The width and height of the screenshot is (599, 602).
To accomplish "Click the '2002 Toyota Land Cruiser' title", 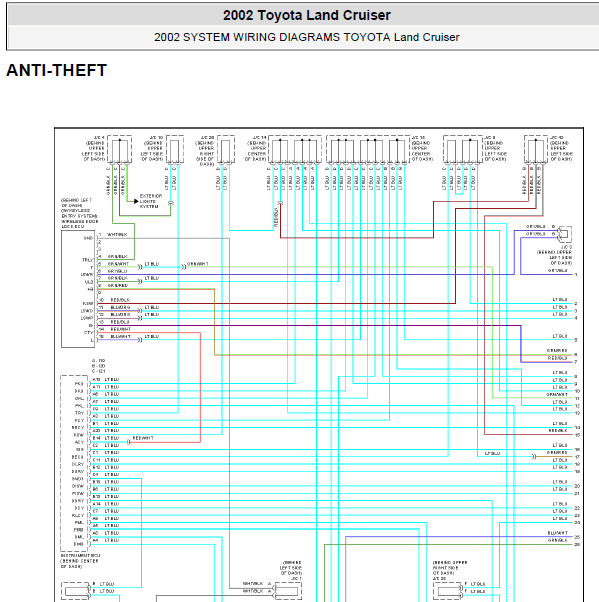I will point(306,16).
